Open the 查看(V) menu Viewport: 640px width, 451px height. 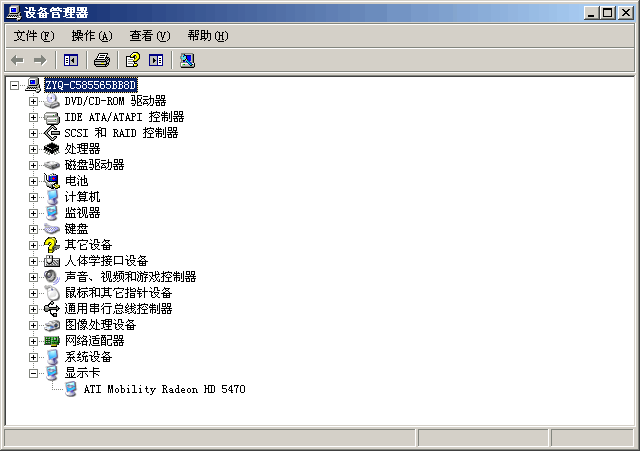click(x=150, y=36)
